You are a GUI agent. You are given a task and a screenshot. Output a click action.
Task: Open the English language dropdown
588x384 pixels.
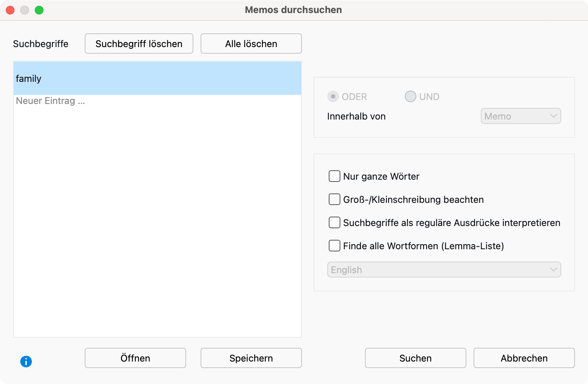tap(444, 270)
